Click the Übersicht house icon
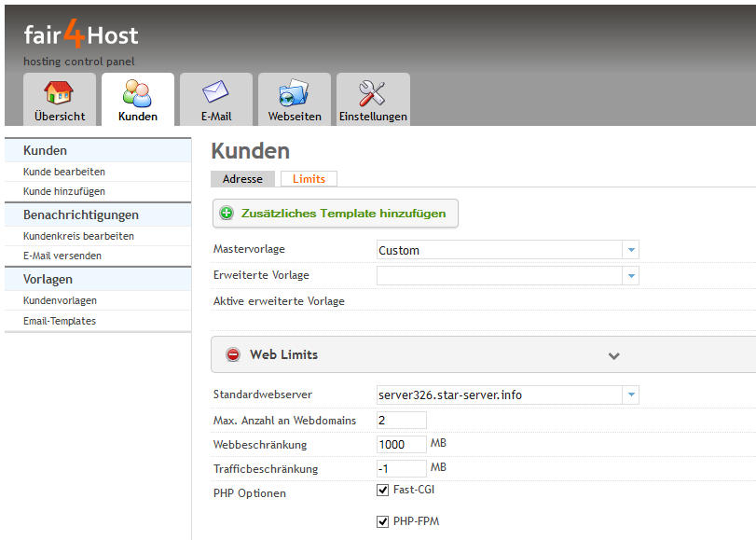Viewport: 756px width, 540px height. point(59,93)
